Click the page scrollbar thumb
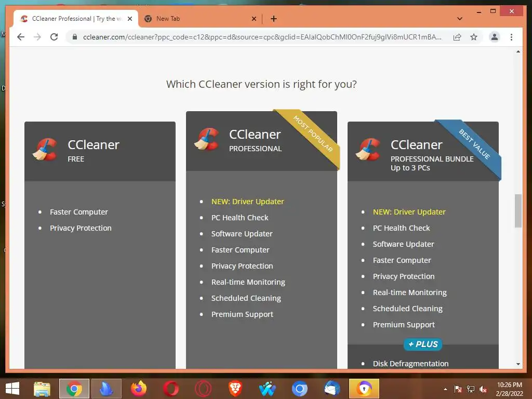Screen dimensions: 532x399 (518, 211)
